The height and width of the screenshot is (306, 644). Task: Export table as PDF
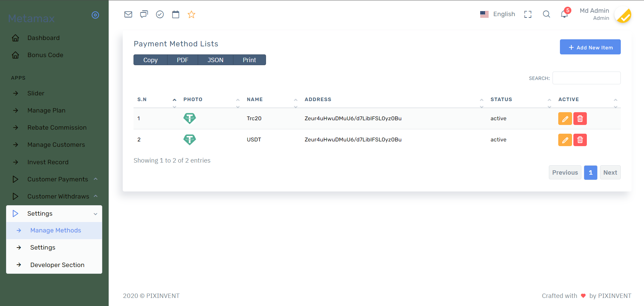(183, 60)
